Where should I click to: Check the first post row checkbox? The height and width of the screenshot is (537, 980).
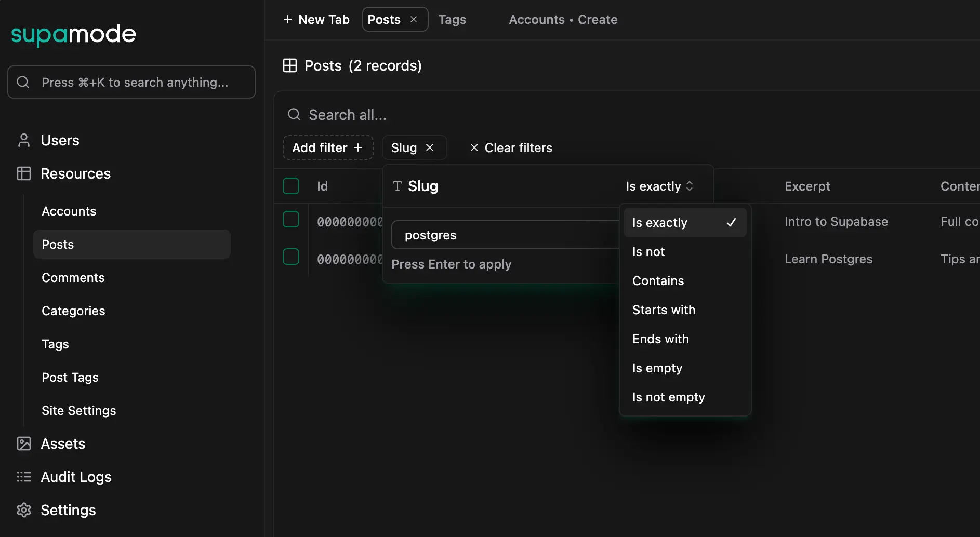[x=291, y=219]
